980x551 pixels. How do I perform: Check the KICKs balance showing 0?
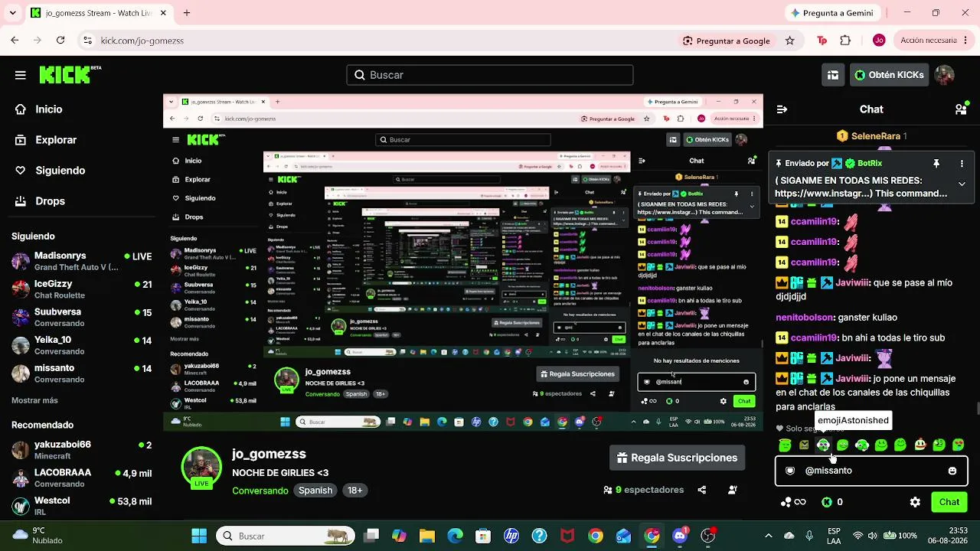click(x=832, y=502)
